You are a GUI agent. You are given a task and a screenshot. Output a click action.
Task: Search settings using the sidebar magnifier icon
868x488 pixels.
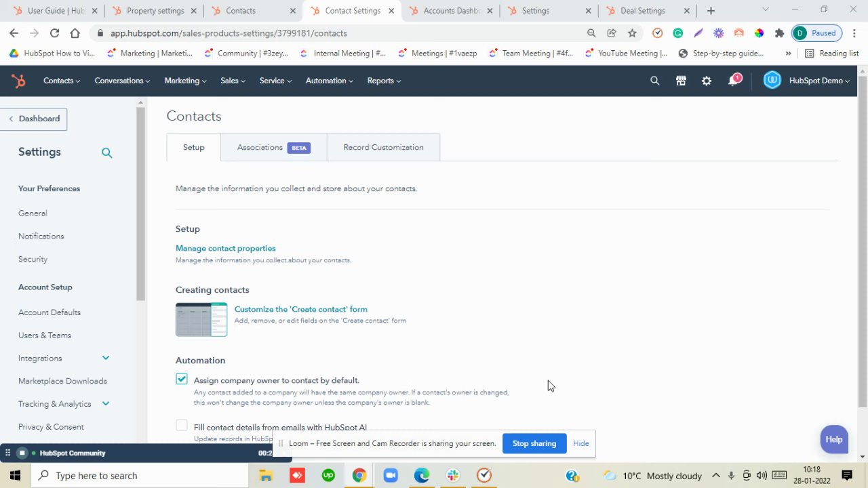[106, 152]
